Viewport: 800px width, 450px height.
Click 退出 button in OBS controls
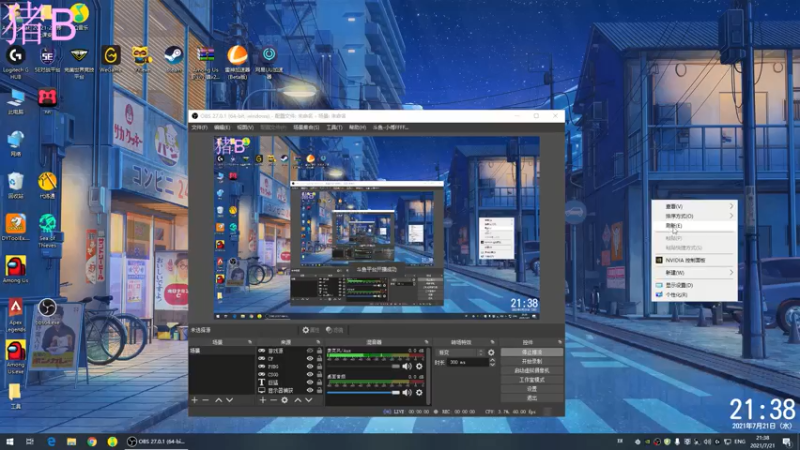(532, 398)
